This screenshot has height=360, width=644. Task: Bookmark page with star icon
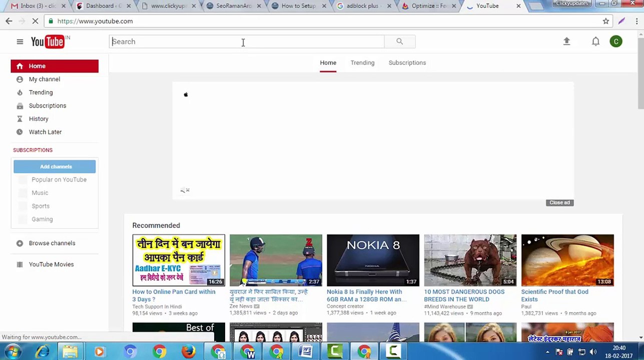(x=606, y=21)
